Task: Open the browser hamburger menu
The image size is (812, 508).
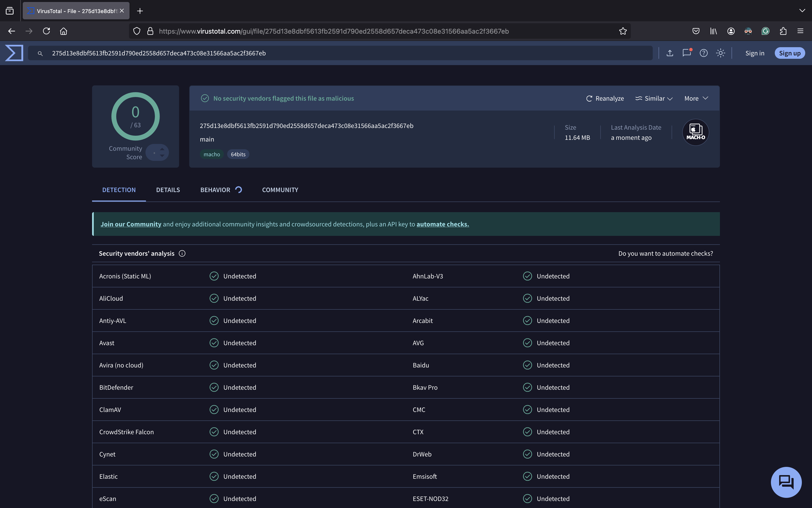Action: tap(800, 31)
